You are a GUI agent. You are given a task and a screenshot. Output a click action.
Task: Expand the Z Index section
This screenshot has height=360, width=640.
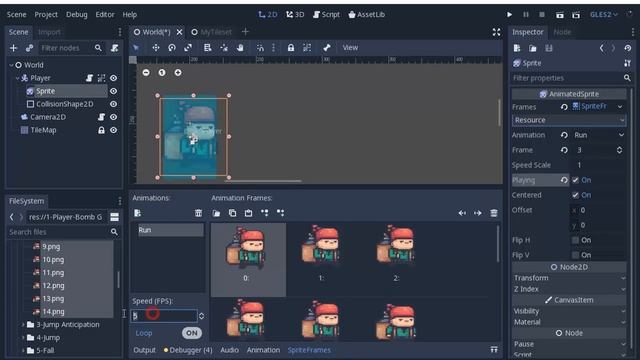click(x=569, y=289)
